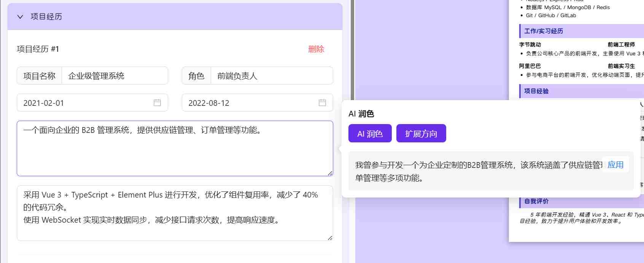Edit the 角色 field showing 前端负责人

[271, 76]
